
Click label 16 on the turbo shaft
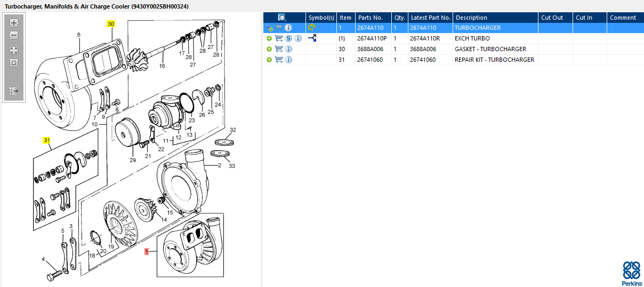point(162,66)
